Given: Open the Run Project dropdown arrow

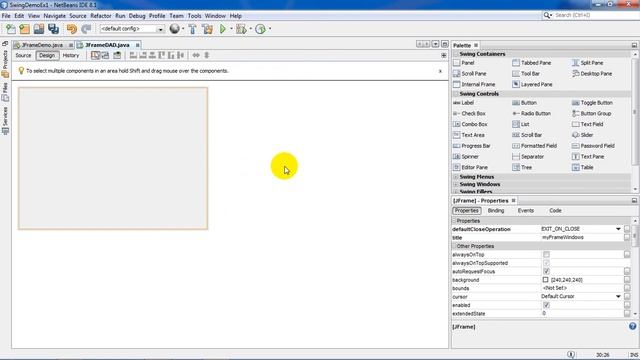Looking at the screenshot, I should pos(231,29).
